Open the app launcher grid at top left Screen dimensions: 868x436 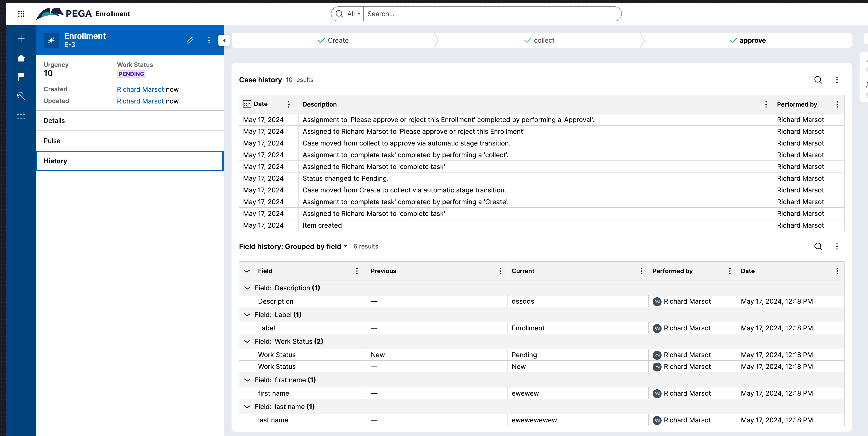click(21, 14)
